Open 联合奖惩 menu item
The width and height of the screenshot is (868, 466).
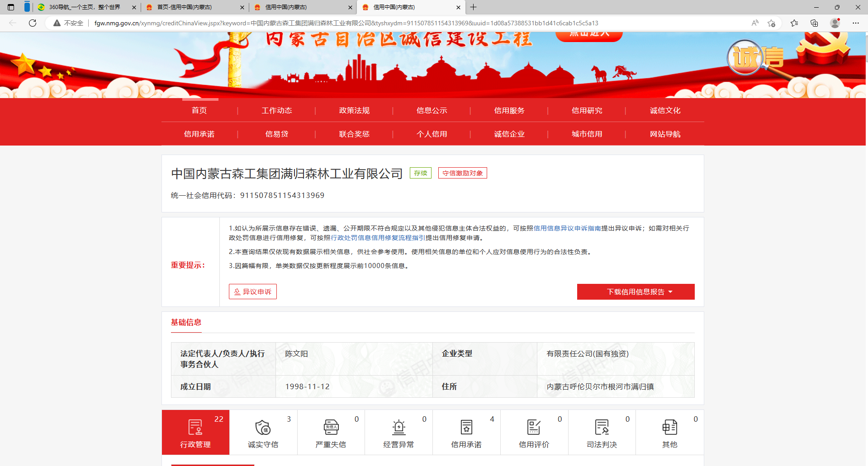pos(354,134)
